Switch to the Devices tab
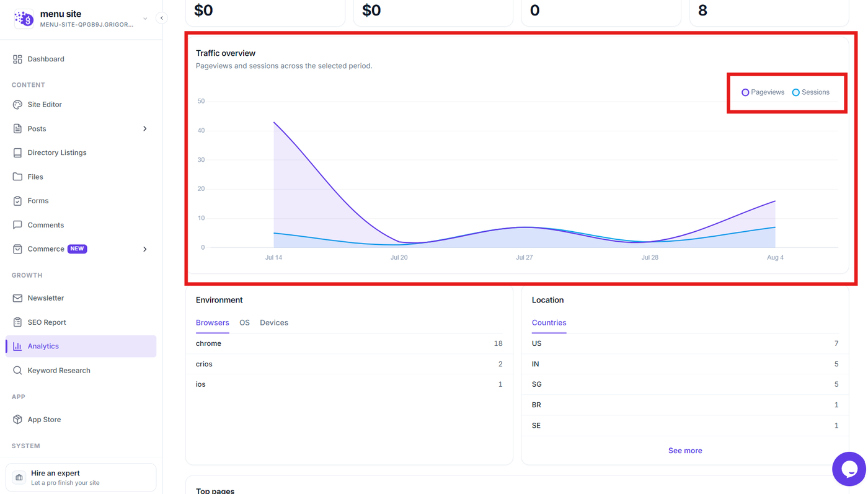Image resolution: width=868 pixels, height=494 pixels. tap(274, 323)
